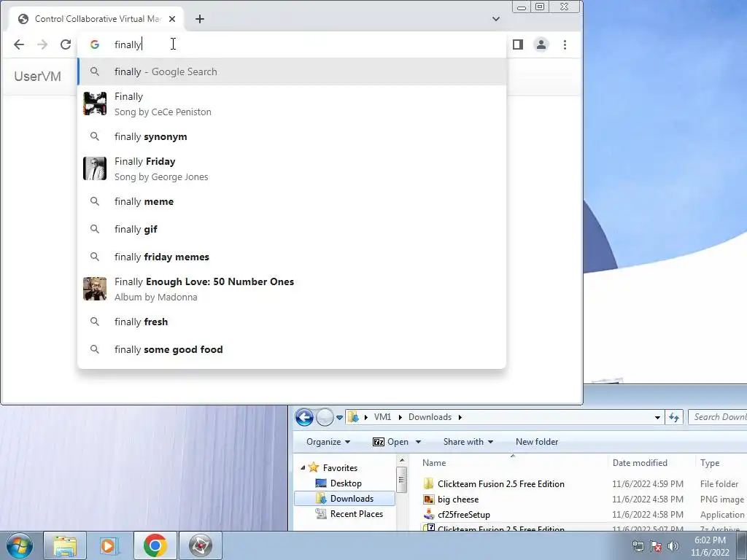Close the Control Collaborative Virtual Machine tab
This screenshot has width=747, height=560.
pyautogui.click(x=172, y=19)
